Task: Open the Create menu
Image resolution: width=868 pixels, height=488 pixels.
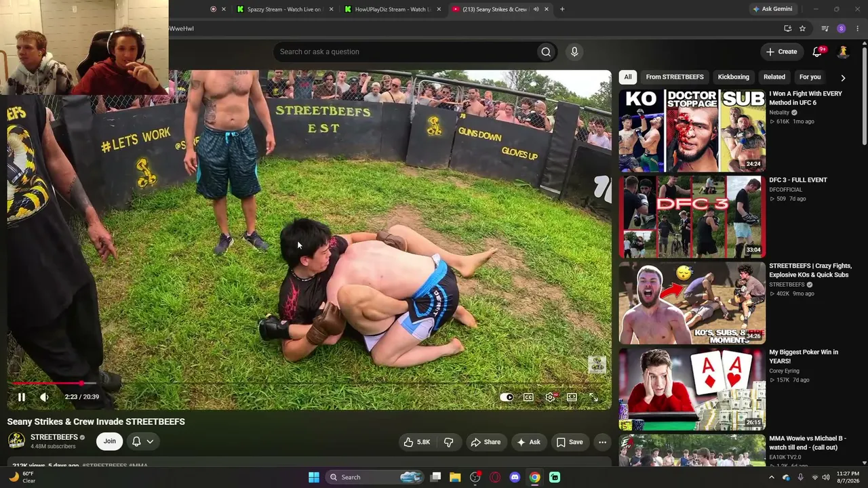Action: (x=781, y=52)
